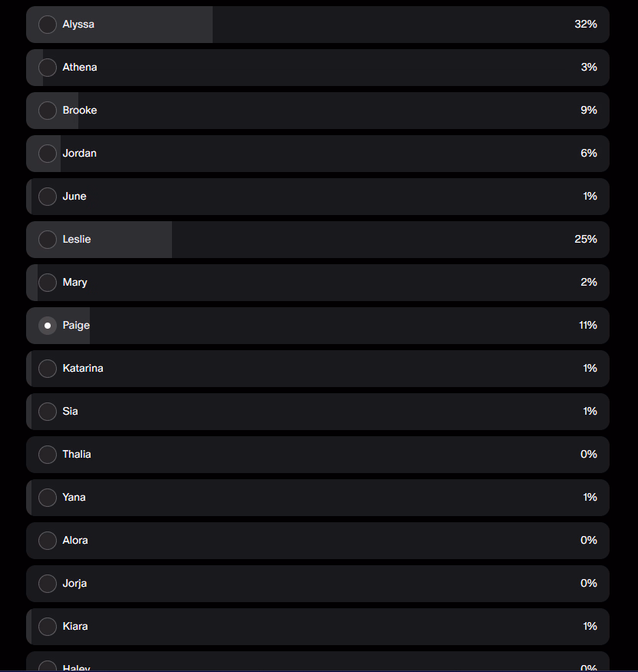The width and height of the screenshot is (638, 672).
Task: Select the Alyssa radio button
Action: coord(48,25)
